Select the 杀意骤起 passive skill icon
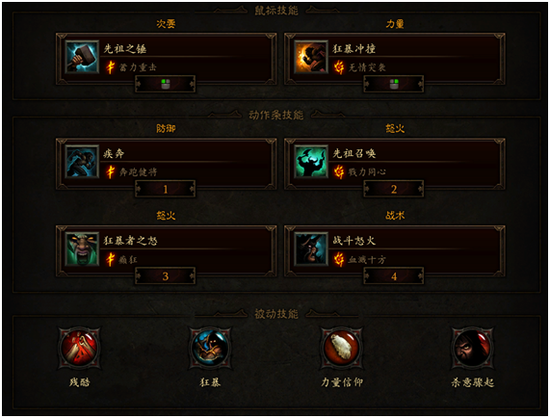550x418 pixels. (x=472, y=348)
